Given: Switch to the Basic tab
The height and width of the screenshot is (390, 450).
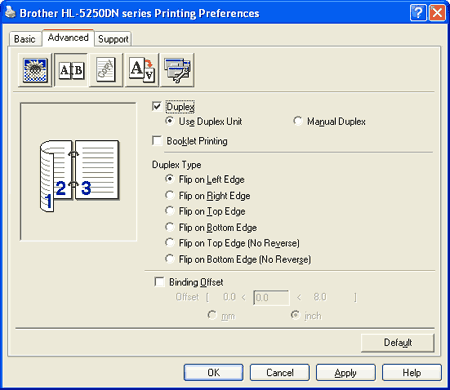Looking at the screenshot, I should [25, 39].
